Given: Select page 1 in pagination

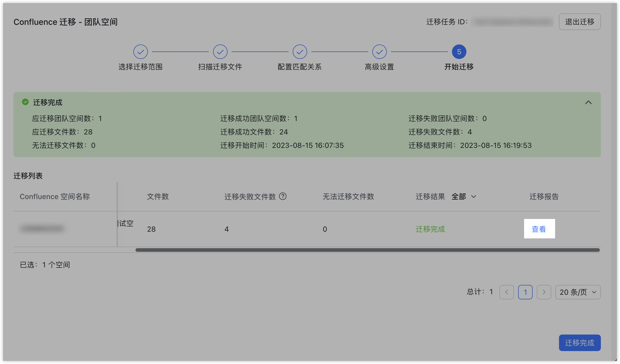Looking at the screenshot, I should [525, 292].
